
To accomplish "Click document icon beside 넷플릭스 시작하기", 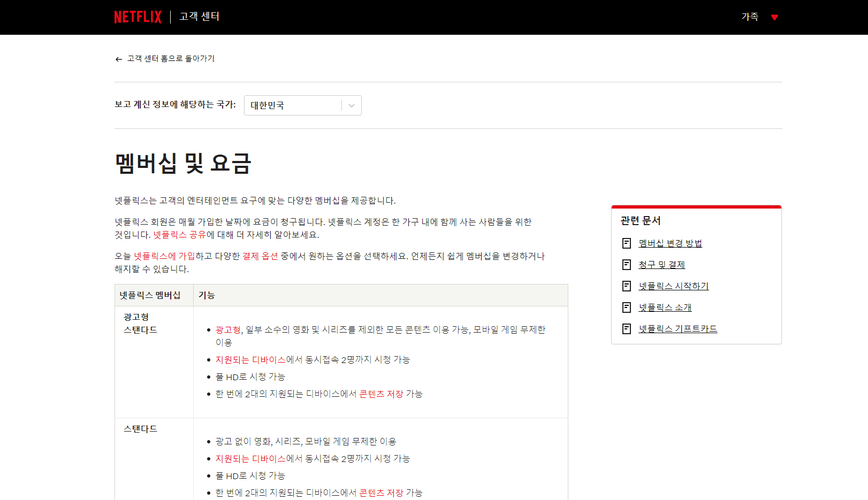I will (x=627, y=286).
